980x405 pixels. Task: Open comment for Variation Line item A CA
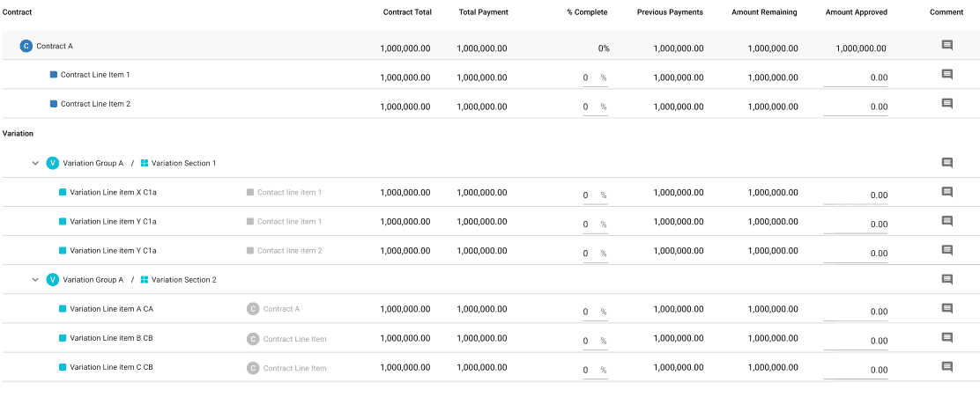[947, 309]
